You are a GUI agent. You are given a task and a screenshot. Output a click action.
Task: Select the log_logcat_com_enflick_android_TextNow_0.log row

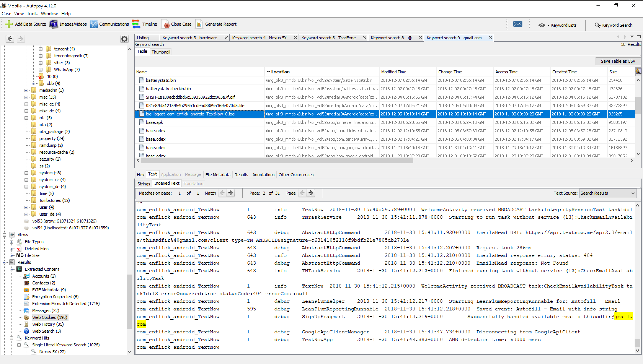pyautogui.click(x=385, y=114)
